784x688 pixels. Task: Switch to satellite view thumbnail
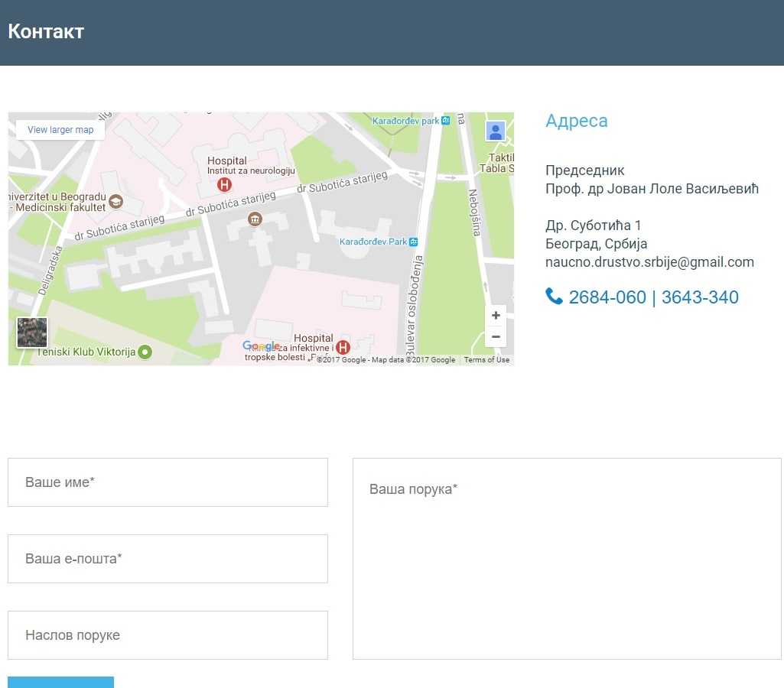click(32, 333)
